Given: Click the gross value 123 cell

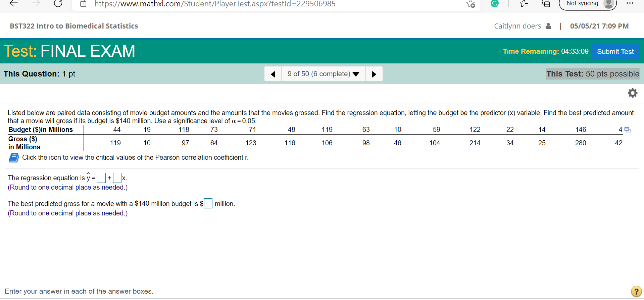Looking at the screenshot, I should click(251, 143).
